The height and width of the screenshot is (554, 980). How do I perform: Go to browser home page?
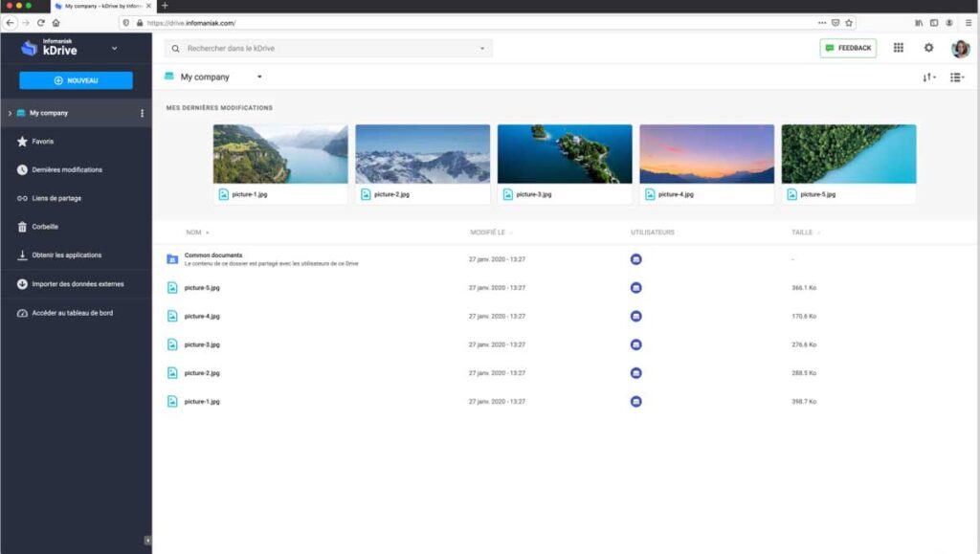coord(56,22)
